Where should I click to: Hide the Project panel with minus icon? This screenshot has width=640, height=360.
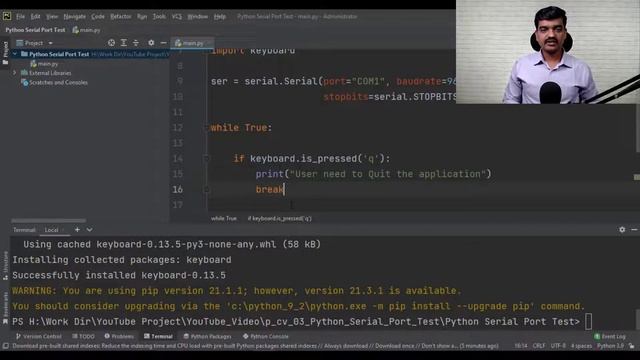[x=163, y=42]
